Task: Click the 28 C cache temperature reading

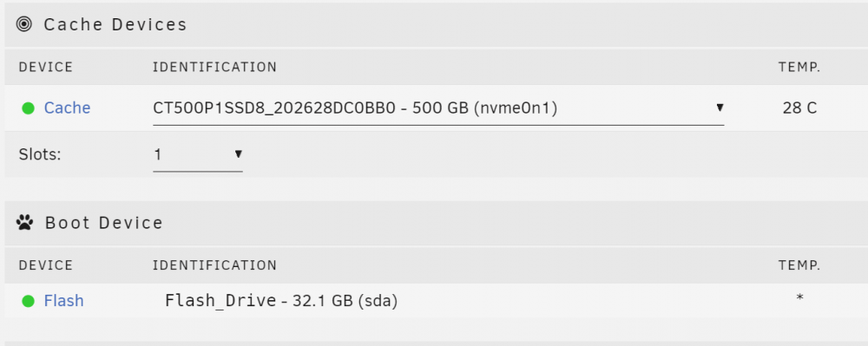Action: [799, 108]
